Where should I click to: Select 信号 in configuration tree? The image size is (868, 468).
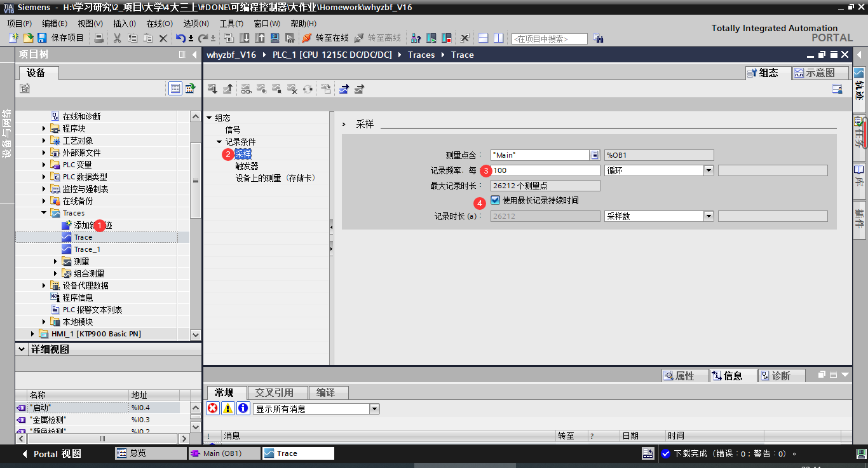[233, 130]
